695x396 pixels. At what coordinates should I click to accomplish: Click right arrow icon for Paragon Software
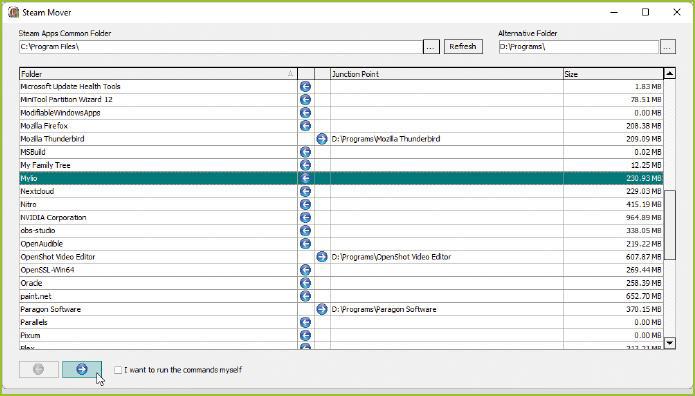tap(322, 309)
